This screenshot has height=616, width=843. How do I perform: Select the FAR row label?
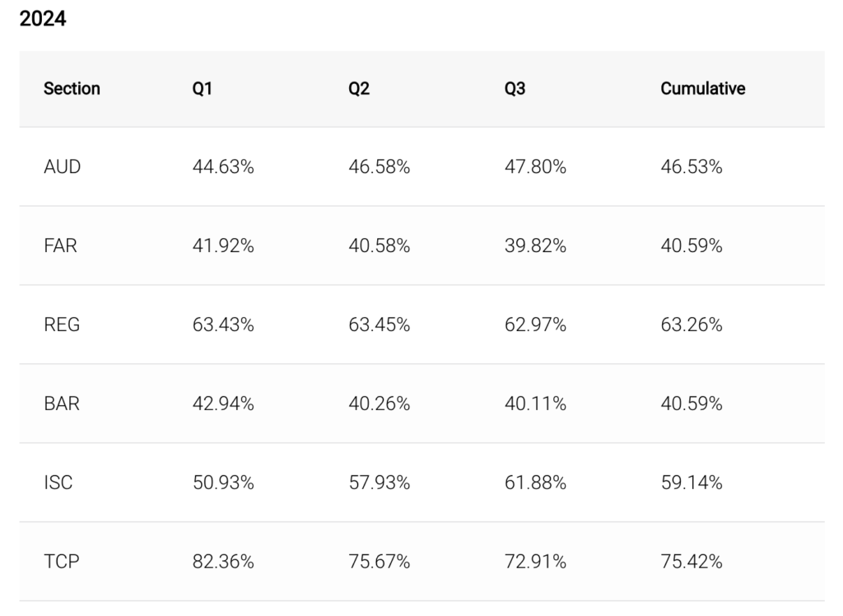point(60,246)
